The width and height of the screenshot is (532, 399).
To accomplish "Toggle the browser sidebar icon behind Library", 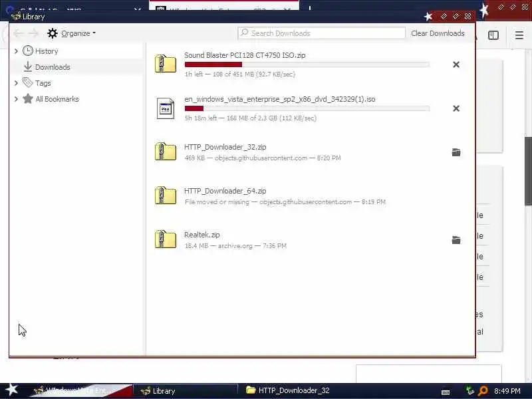I will point(493,35).
